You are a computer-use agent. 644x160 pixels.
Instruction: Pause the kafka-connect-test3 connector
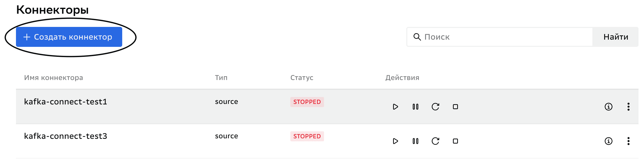[416, 141]
